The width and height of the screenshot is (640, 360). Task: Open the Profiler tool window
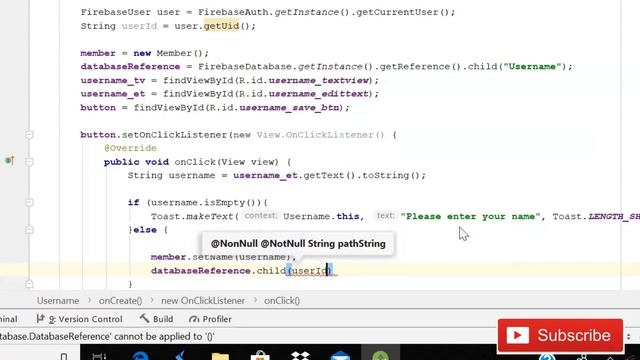[210, 319]
